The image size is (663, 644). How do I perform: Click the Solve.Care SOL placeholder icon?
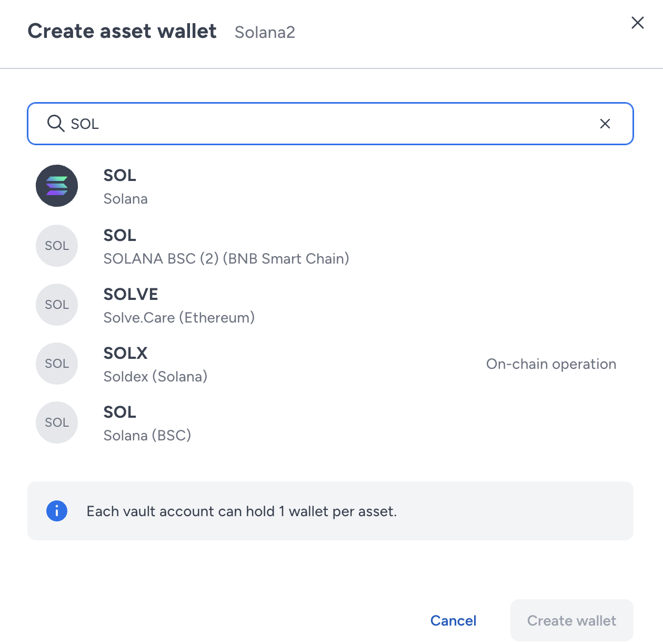pos(57,305)
